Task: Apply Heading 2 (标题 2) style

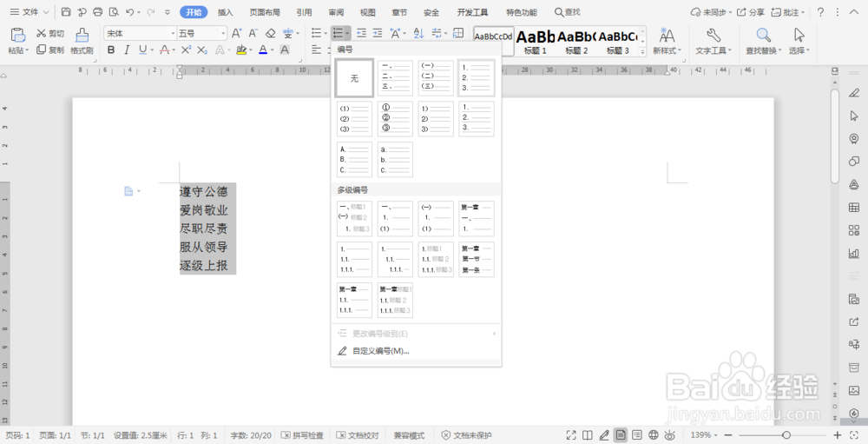Action: click(x=576, y=41)
